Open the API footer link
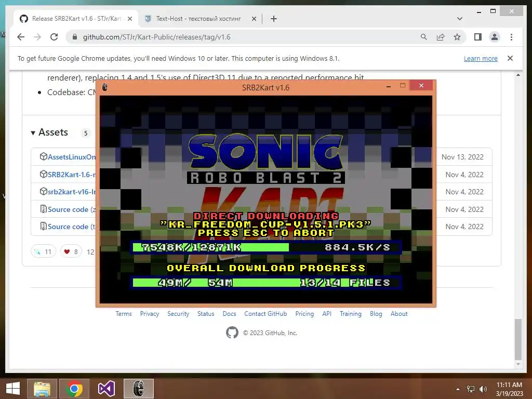The width and height of the screenshot is (532, 399). tap(327, 314)
